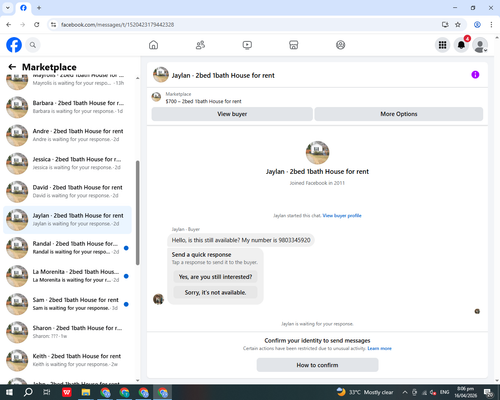Screen dimensions: 500x400
Task: Click the $700 listing thumbnail
Action: 156,97
